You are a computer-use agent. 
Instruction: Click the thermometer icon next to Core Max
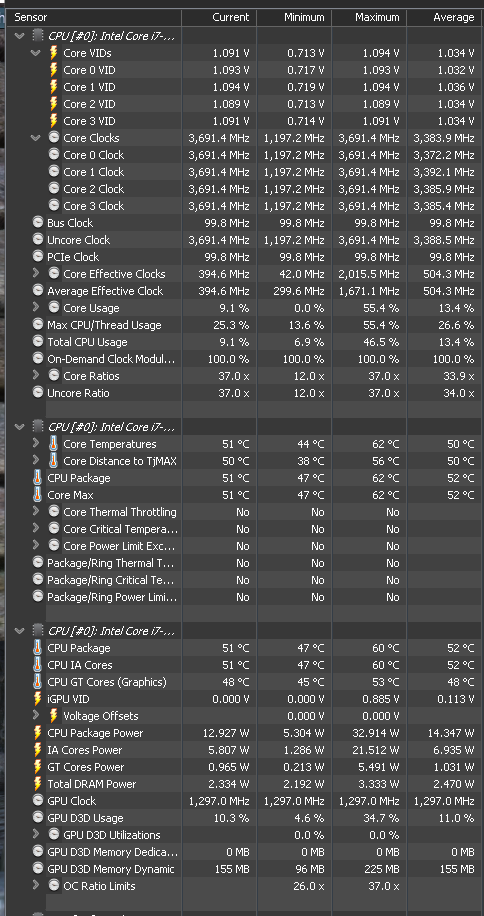(38, 494)
